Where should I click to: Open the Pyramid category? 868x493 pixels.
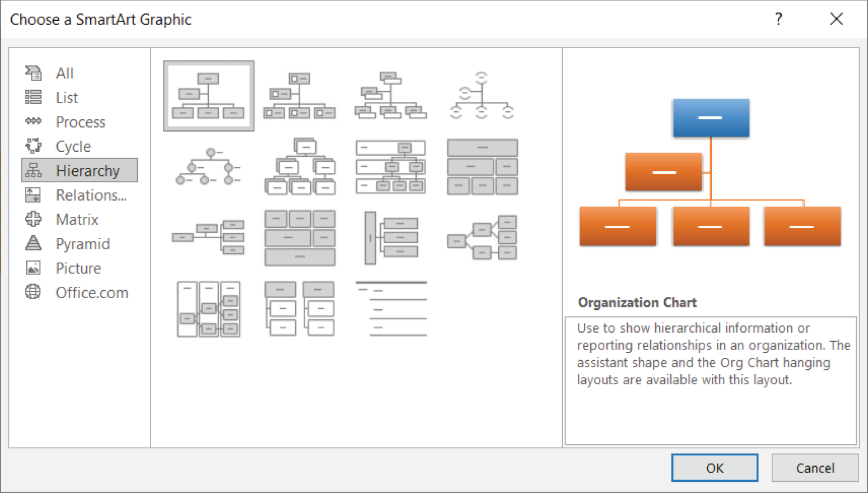[x=80, y=244]
